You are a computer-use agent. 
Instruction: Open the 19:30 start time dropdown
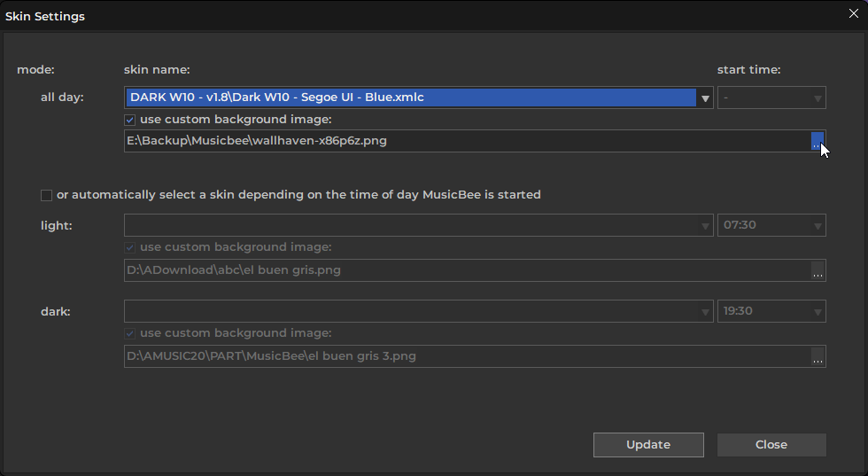771,311
